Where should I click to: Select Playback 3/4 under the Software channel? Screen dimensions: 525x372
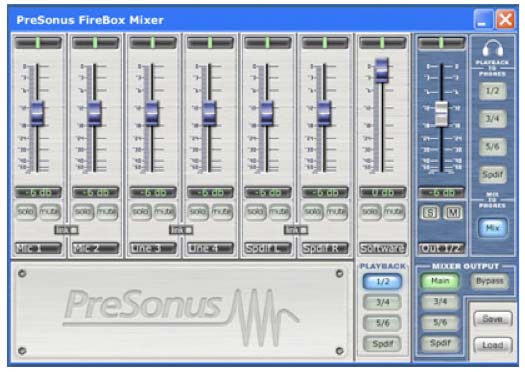pos(382,302)
